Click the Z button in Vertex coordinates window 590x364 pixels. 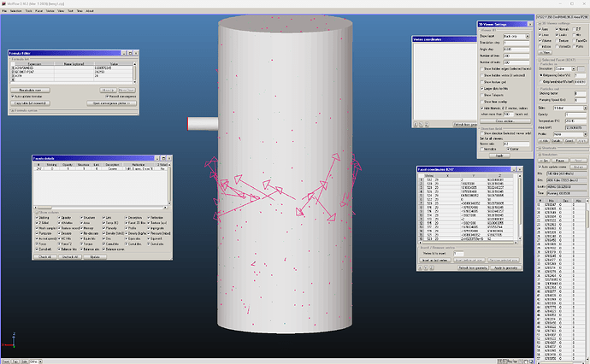pyautogui.click(x=427, y=124)
